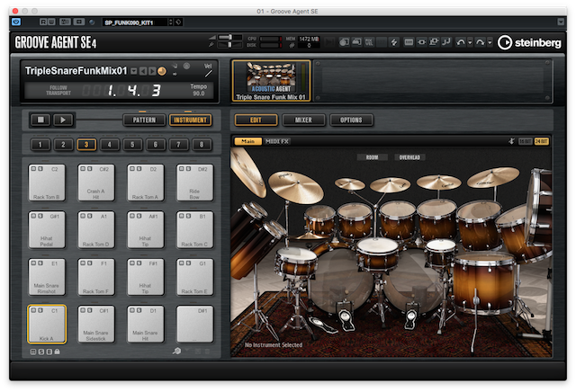Select pad group 3

click(86, 145)
